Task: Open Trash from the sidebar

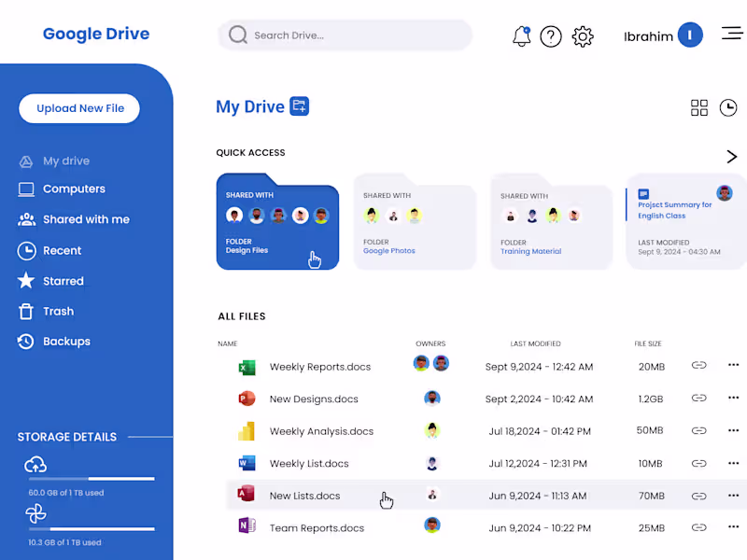Action: click(x=58, y=312)
